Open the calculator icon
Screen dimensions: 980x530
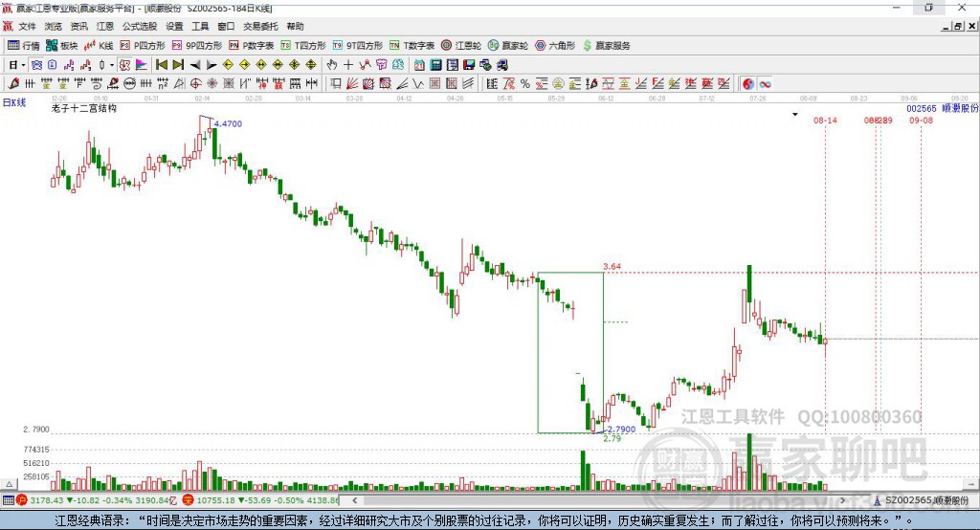435,65
